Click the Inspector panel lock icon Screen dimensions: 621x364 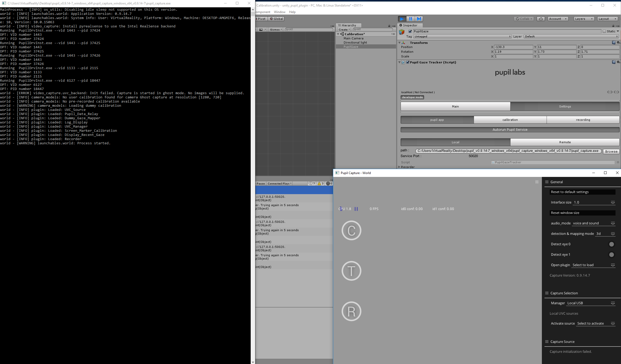pyautogui.click(x=613, y=26)
